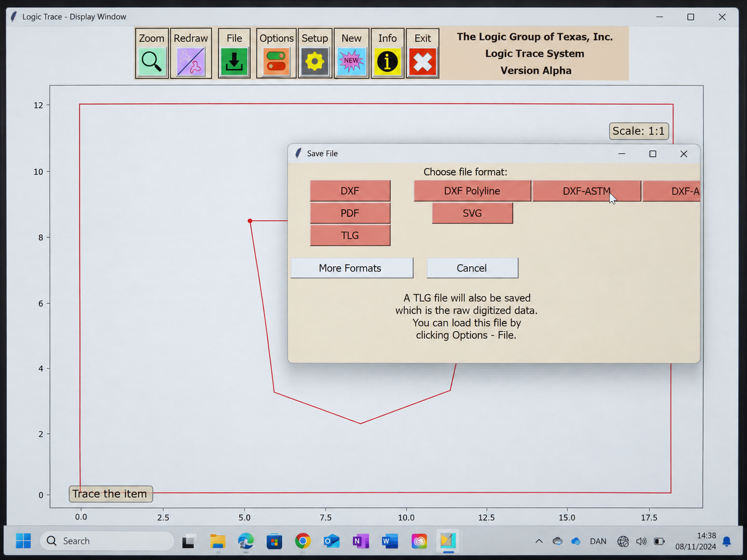
Task: Maximize the Save File dialog
Action: point(653,154)
